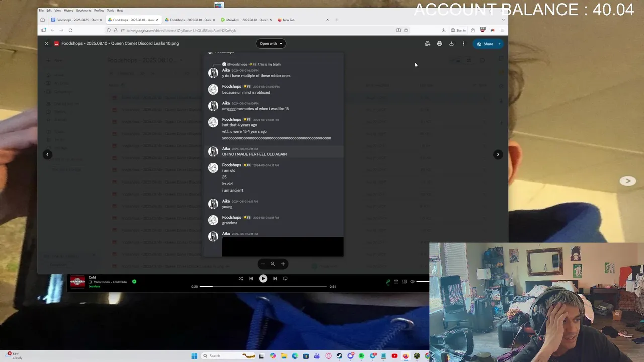644x362 pixels.
Task: Toggle repeat in the music player
Action: (x=285, y=278)
